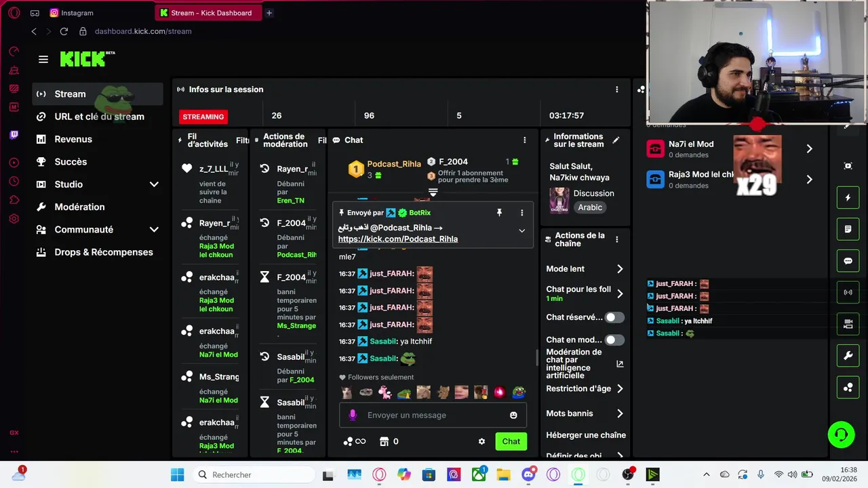Screen dimensions: 868x488
Task: Open the green headset support button
Action: [841, 434]
